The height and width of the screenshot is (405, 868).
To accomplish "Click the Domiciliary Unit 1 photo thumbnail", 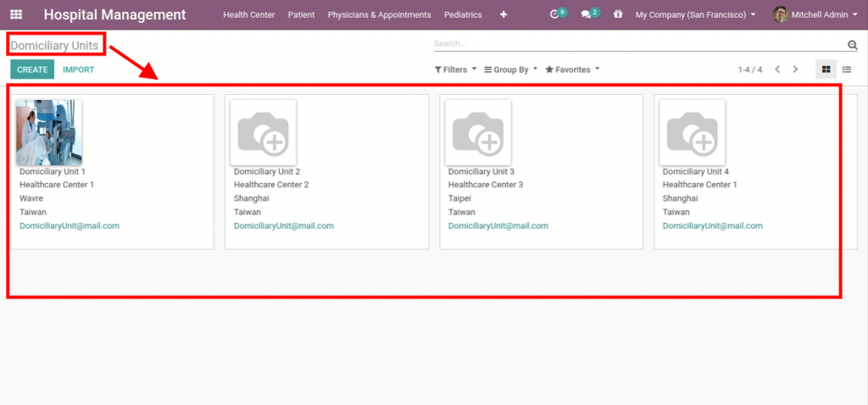I will click(49, 132).
